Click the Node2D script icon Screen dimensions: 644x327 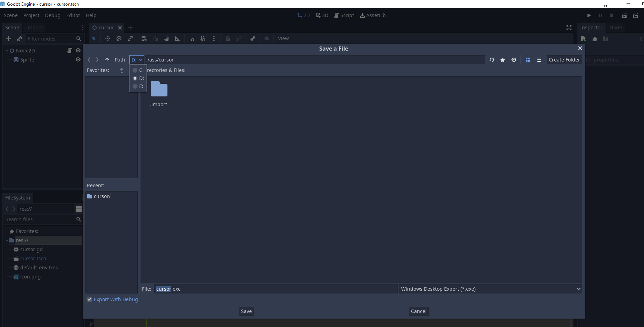70,50
